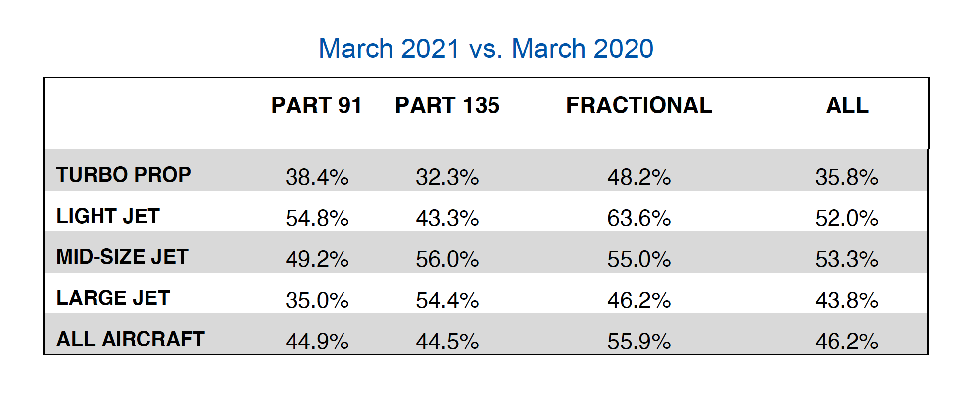Click the MID-SIZE JET row label

pyautogui.click(x=122, y=257)
